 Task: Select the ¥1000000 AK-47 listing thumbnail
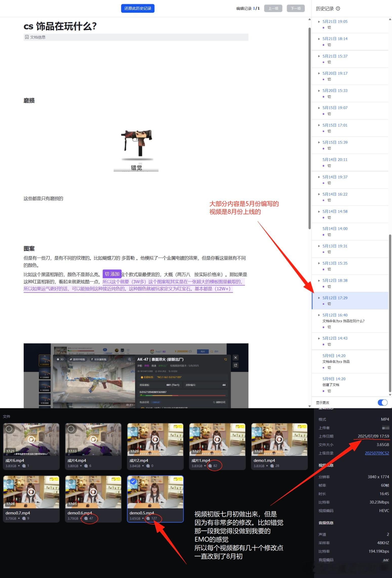pos(45,386)
